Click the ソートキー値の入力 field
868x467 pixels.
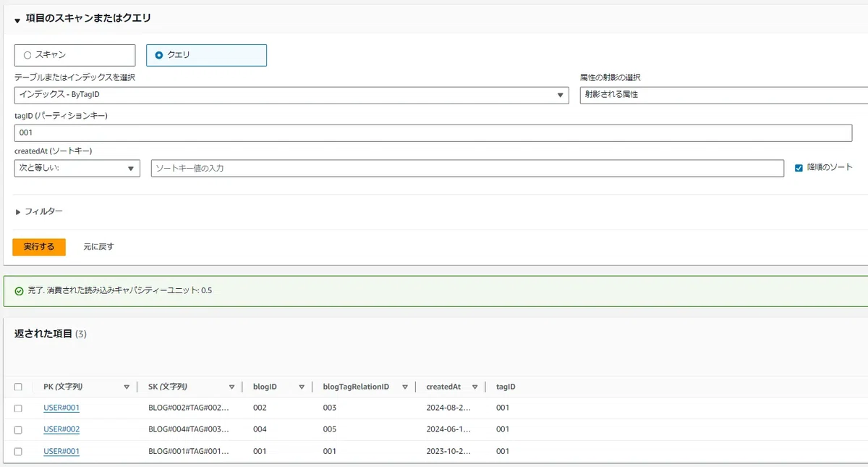click(467, 168)
